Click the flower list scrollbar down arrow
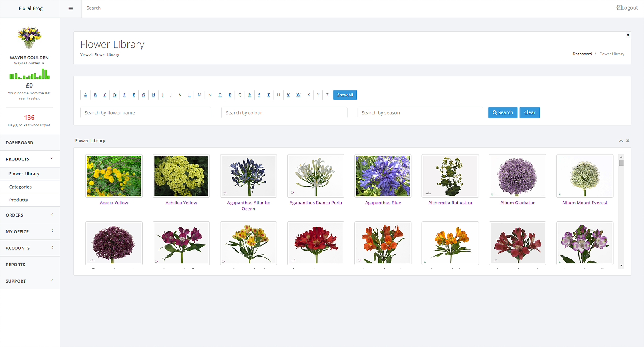 pyautogui.click(x=621, y=265)
